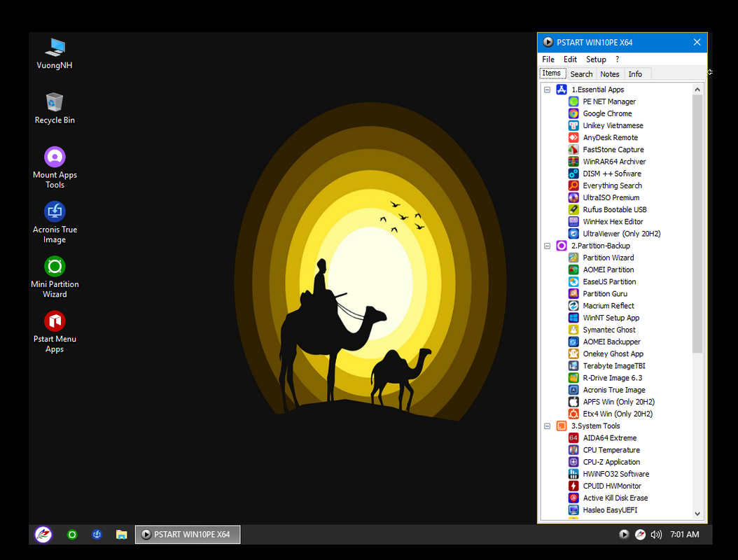
Task: Click the AOMEI Partition icon
Action: click(573, 269)
